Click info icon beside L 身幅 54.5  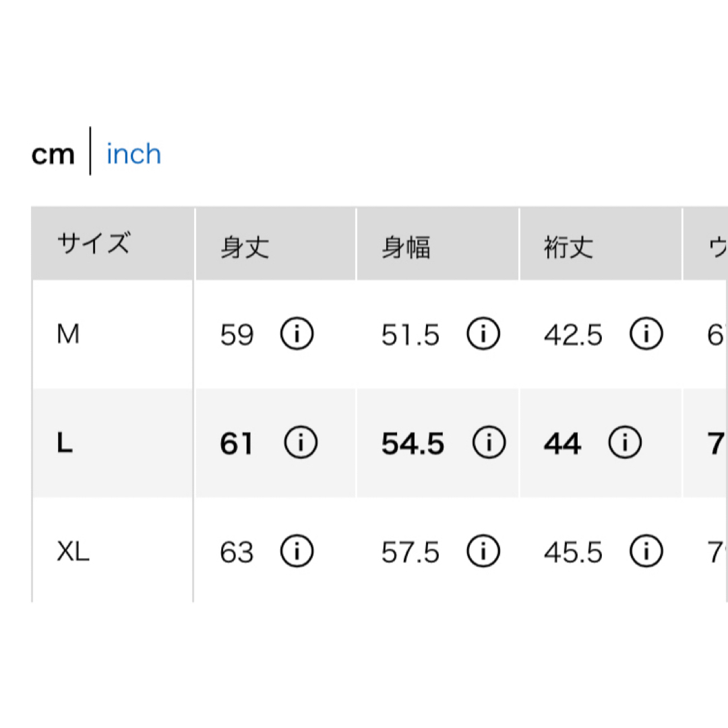pos(489,442)
